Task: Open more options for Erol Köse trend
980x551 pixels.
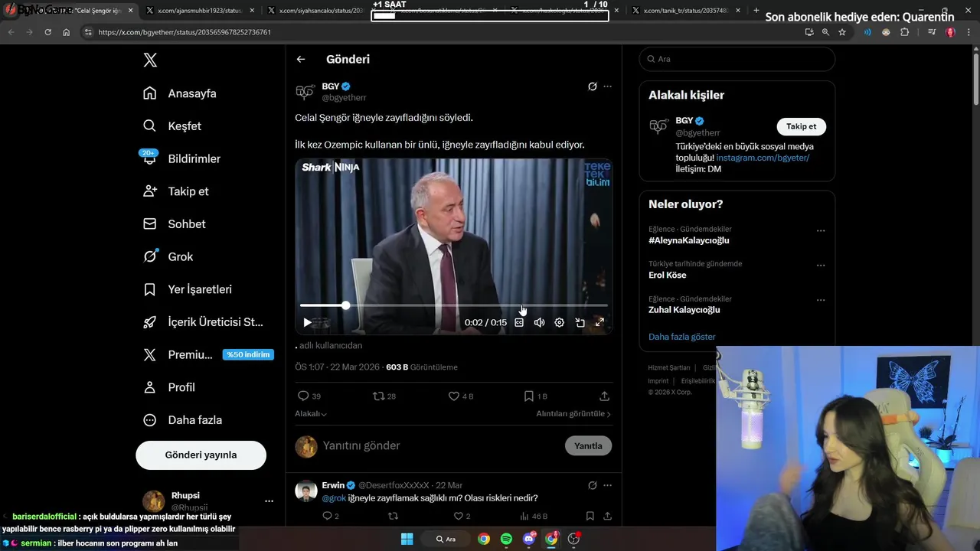Action: click(821, 266)
